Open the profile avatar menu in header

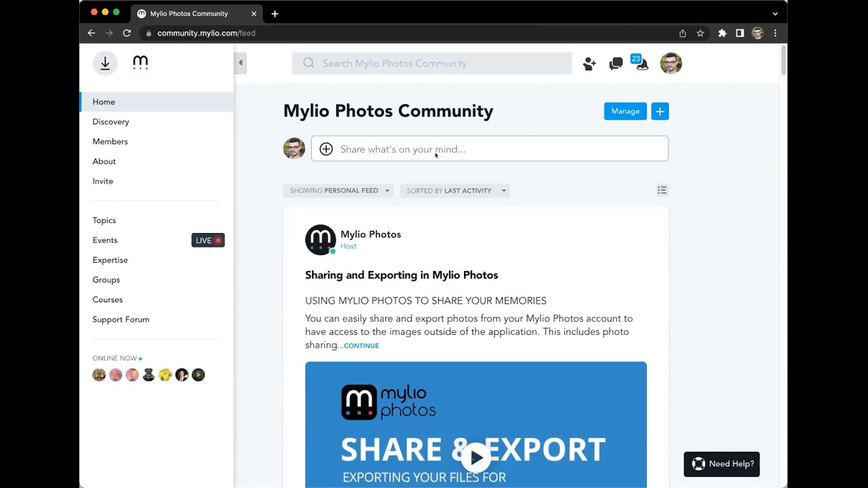click(671, 63)
